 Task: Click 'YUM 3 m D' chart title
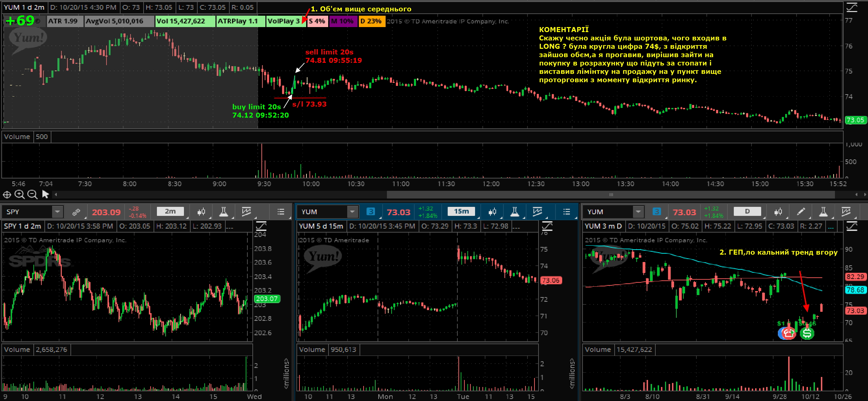point(603,226)
